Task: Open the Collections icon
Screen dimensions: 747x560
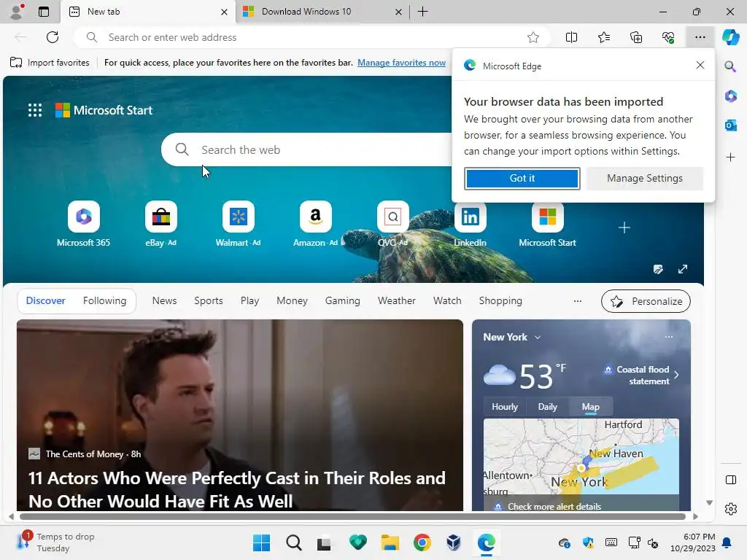Action: [x=636, y=37]
